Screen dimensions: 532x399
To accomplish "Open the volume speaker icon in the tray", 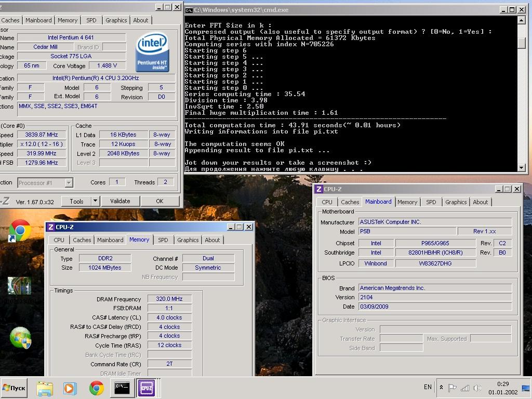I will coord(477,388).
